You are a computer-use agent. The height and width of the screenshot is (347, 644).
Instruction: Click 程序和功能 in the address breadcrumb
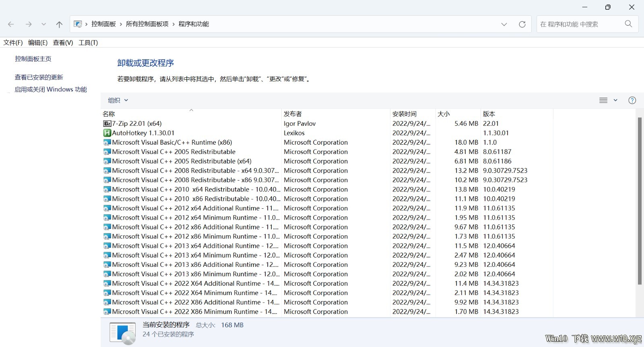[x=194, y=24]
